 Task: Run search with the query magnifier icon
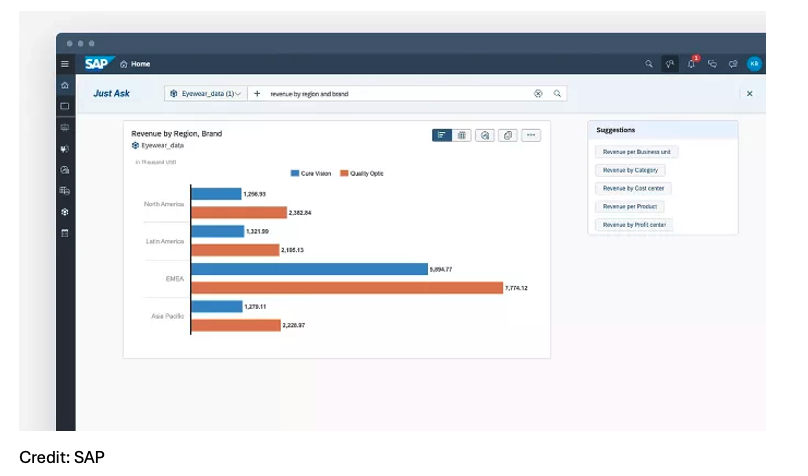click(558, 93)
